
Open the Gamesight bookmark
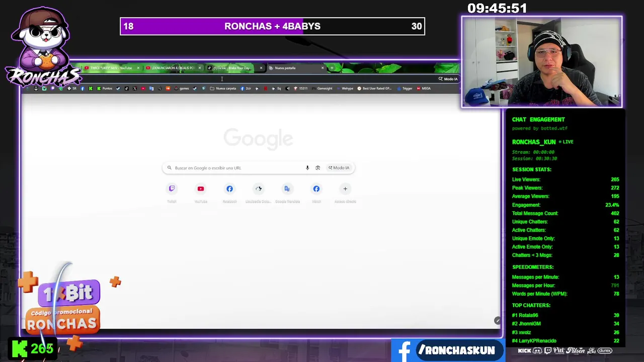pos(322,88)
